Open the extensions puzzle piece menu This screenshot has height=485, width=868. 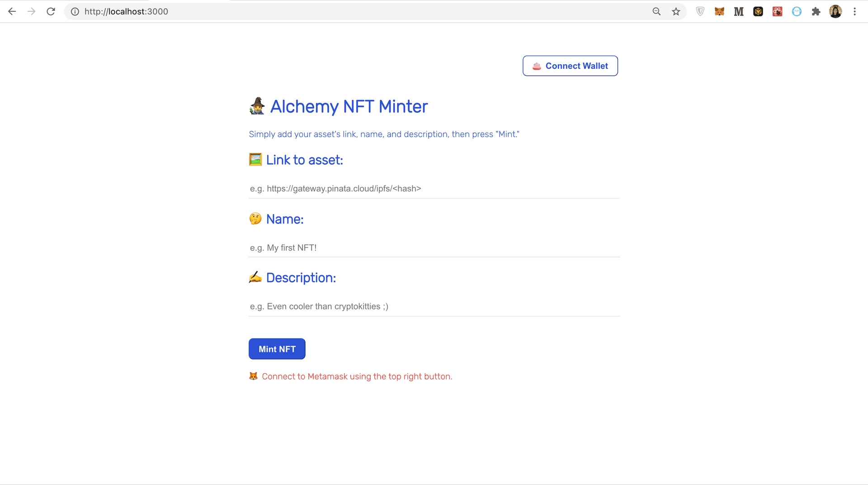816,11
